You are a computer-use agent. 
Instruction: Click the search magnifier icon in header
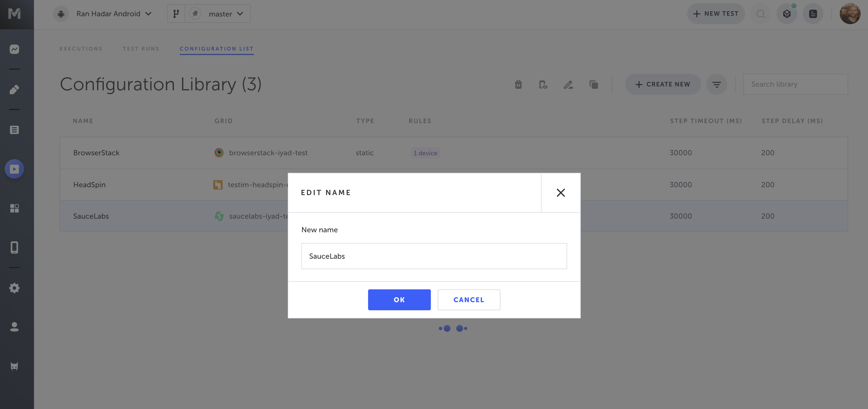click(x=760, y=14)
